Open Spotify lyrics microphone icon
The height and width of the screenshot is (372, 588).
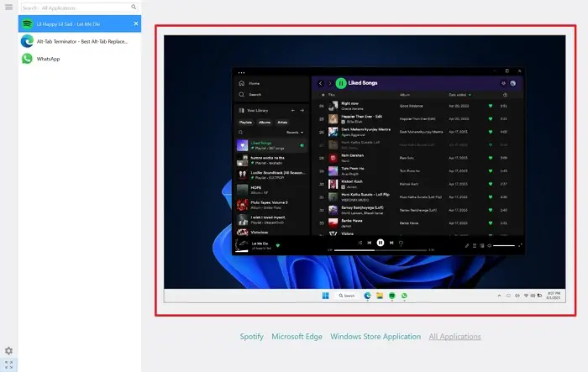(467, 246)
